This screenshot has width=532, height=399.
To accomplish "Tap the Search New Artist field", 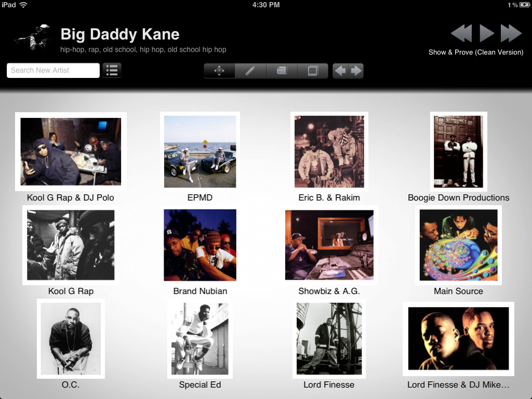I will pos(54,70).
